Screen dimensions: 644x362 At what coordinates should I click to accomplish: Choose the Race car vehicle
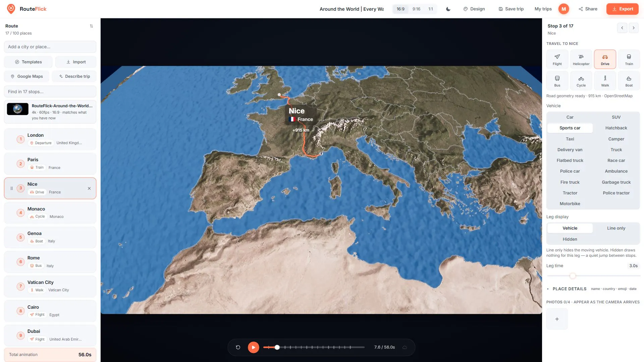click(616, 161)
